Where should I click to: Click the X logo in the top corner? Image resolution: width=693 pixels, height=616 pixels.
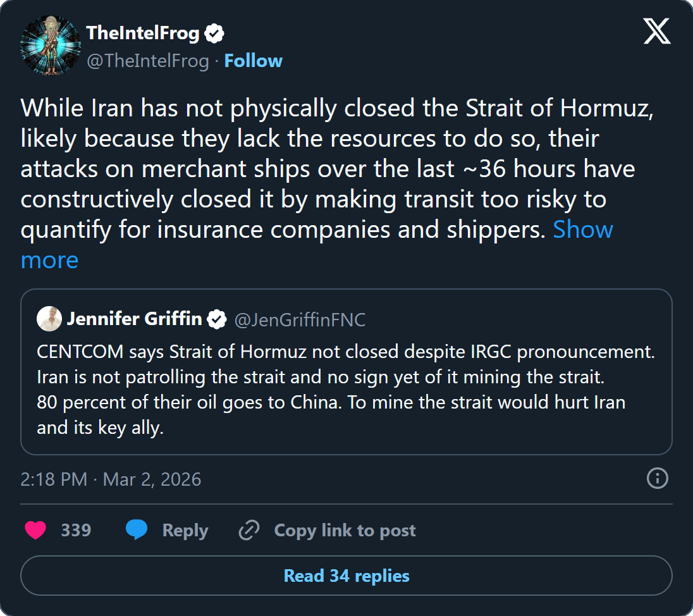(656, 32)
